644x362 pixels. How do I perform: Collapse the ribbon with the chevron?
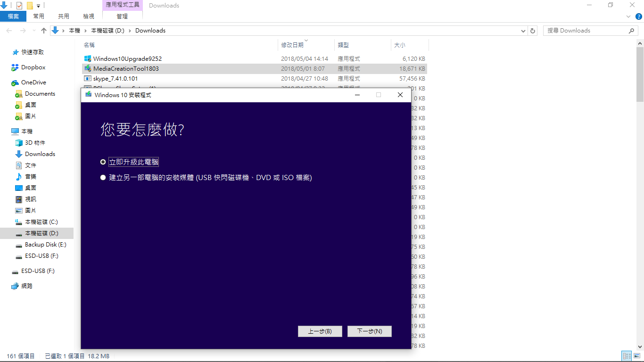point(628,16)
